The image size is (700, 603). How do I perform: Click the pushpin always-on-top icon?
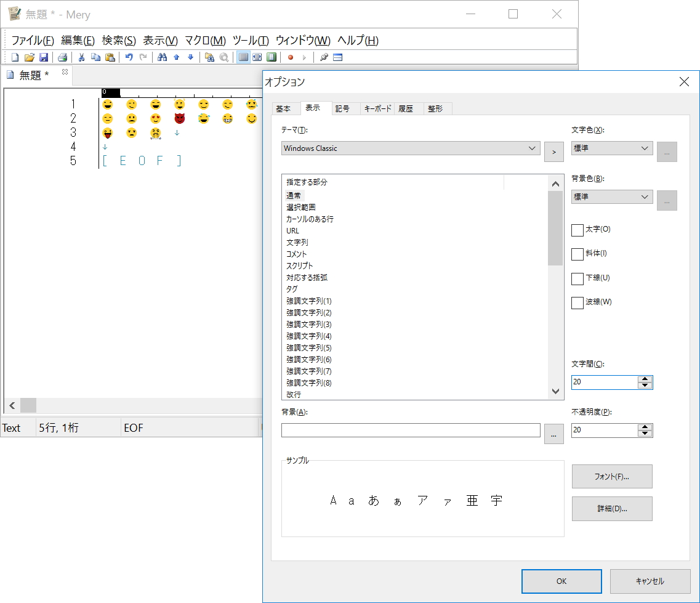pos(324,57)
